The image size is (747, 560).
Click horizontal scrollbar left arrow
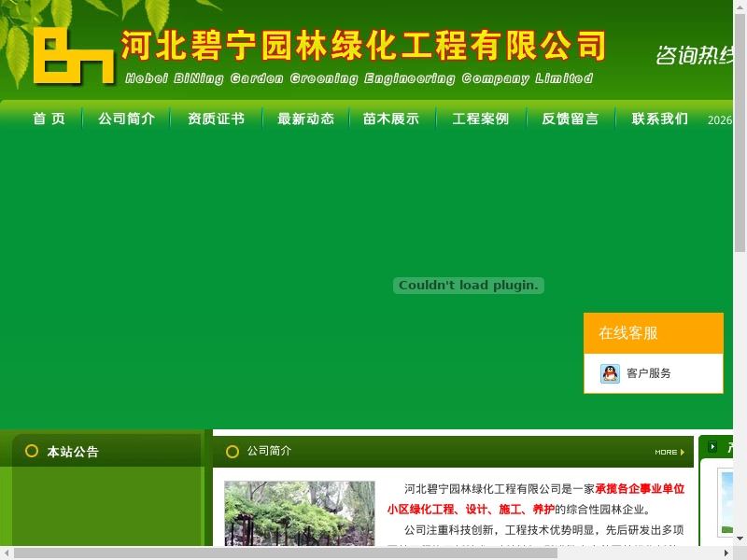tap(7, 553)
